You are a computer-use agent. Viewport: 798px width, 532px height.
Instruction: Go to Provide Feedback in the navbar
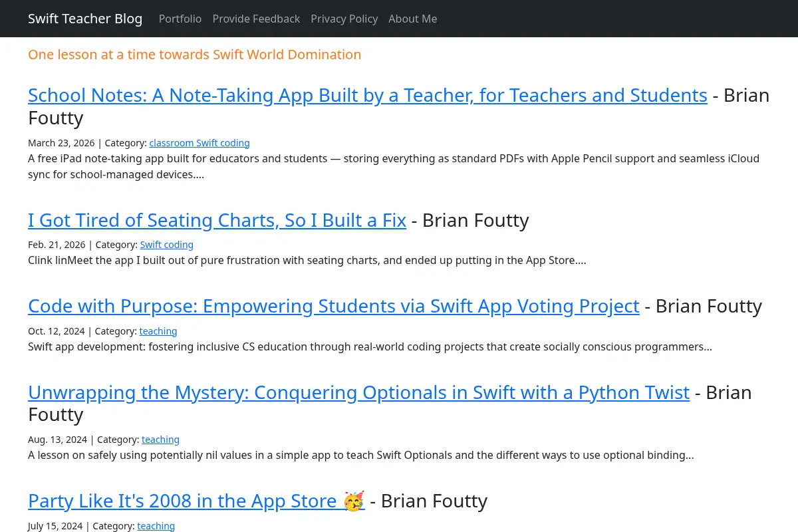(x=256, y=19)
